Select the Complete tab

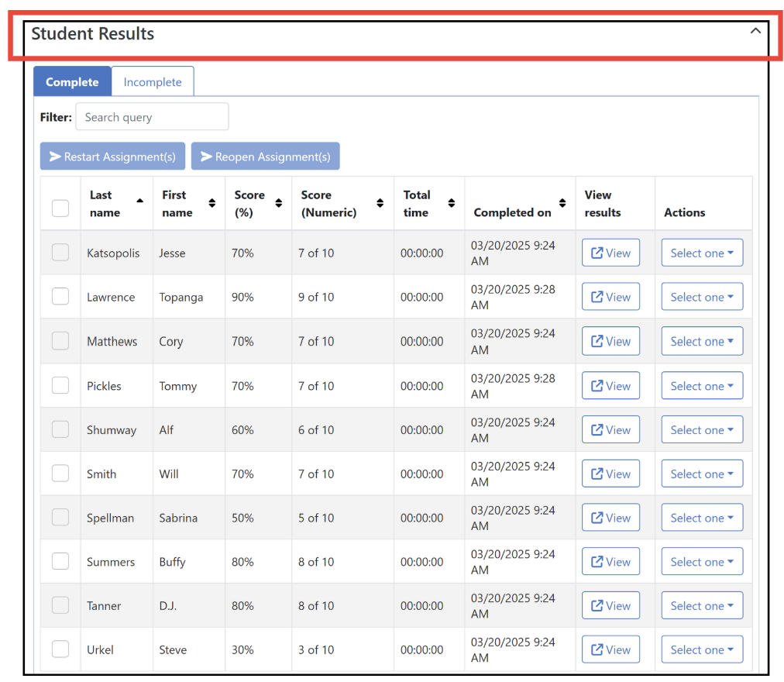click(73, 81)
